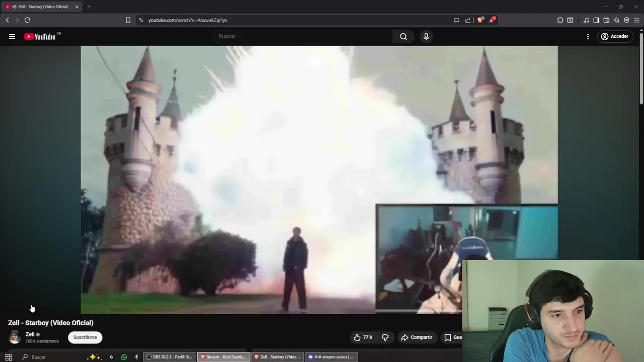Open Brave Wallet icon
This screenshot has height=362, width=644.
[606, 20]
